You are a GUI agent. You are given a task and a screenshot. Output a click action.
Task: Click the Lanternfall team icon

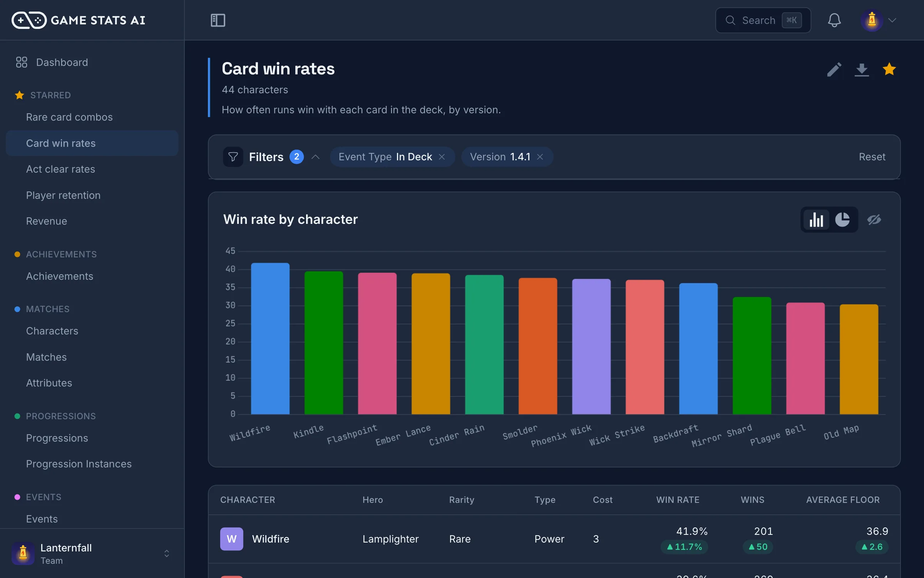coord(23,553)
